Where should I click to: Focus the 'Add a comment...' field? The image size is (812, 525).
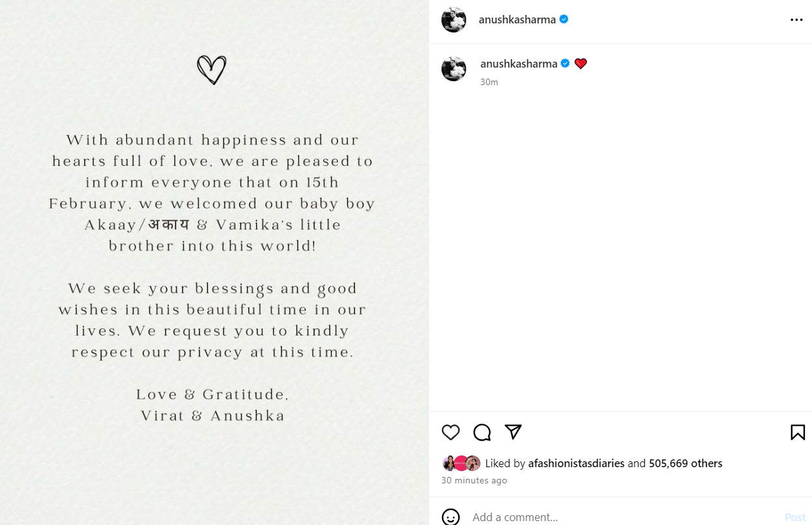coord(618,517)
